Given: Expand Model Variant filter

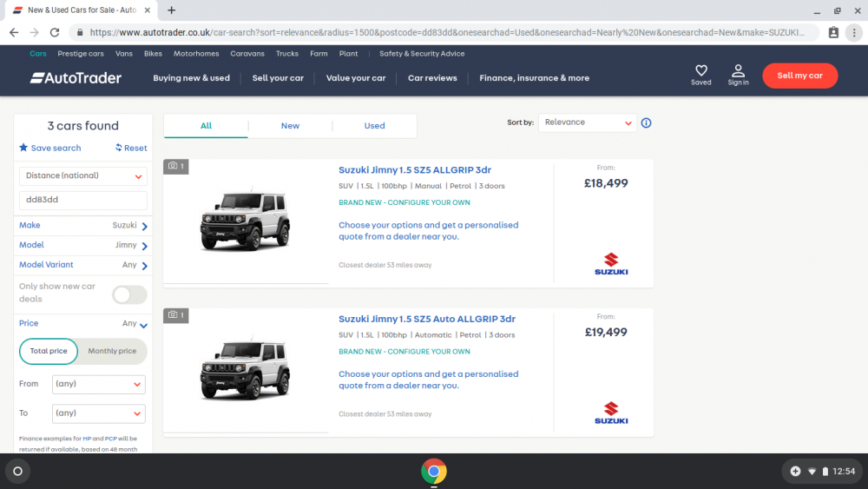Looking at the screenshot, I should [83, 265].
